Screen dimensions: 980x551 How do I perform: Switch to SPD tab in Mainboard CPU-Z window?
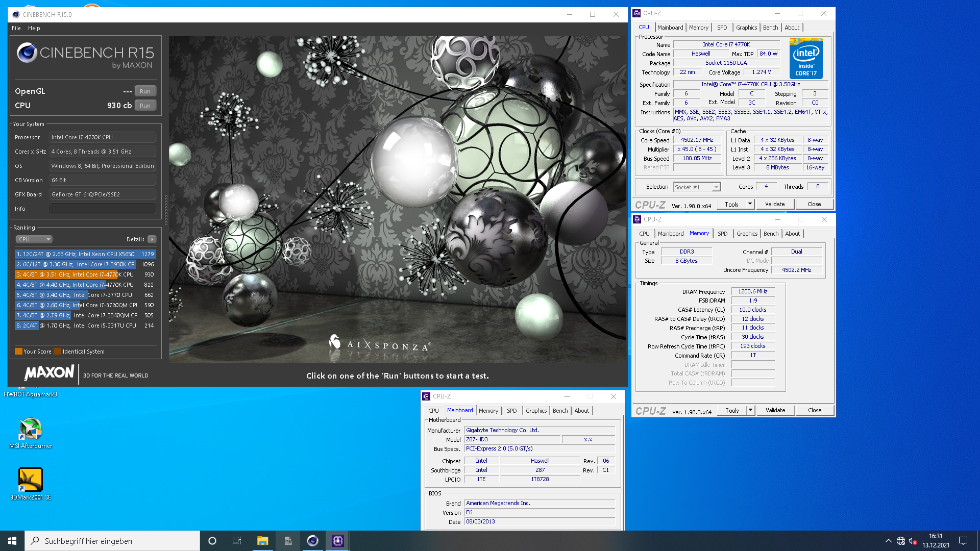(512, 411)
